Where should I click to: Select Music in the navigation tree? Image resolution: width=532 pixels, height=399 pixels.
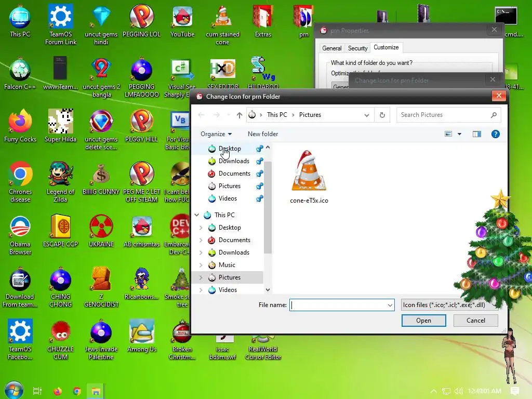click(x=227, y=265)
